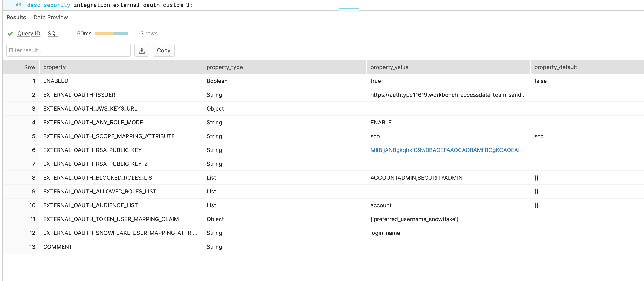The height and width of the screenshot is (281, 644).
Task: Click the ['preferred_username_snowflake'] value cell
Action: [448, 219]
